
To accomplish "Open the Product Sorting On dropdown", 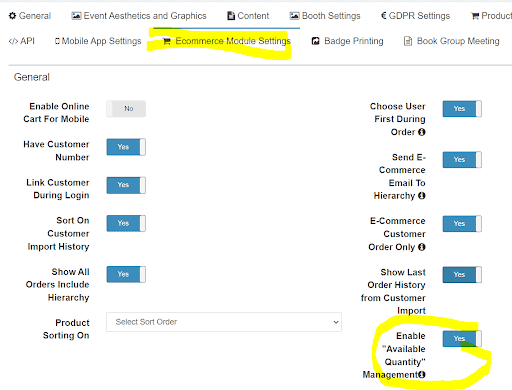I will [224, 322].
